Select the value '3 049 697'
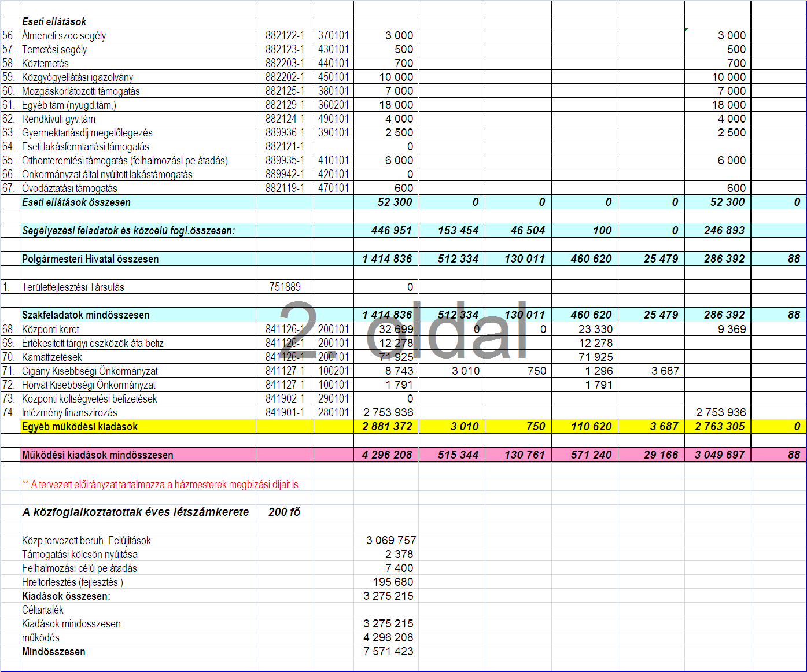This screenshot has width=807, height=672. 720,455
